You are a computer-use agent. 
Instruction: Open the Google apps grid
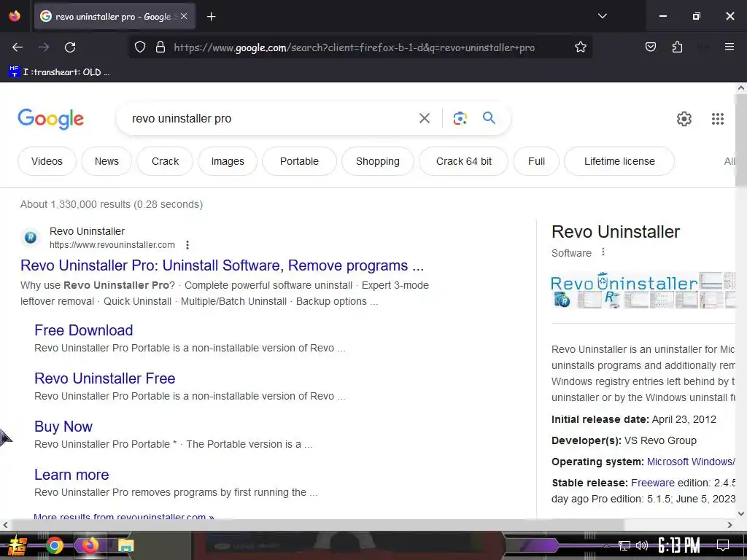coord(718,119)
